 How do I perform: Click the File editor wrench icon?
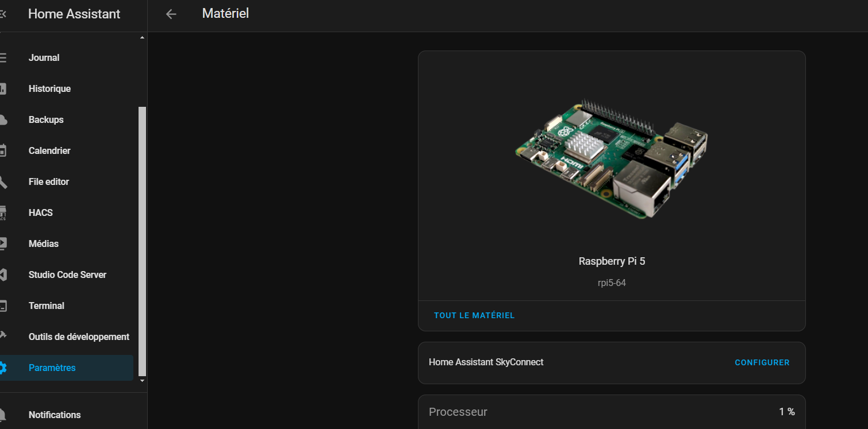click(x=3, y=181)
